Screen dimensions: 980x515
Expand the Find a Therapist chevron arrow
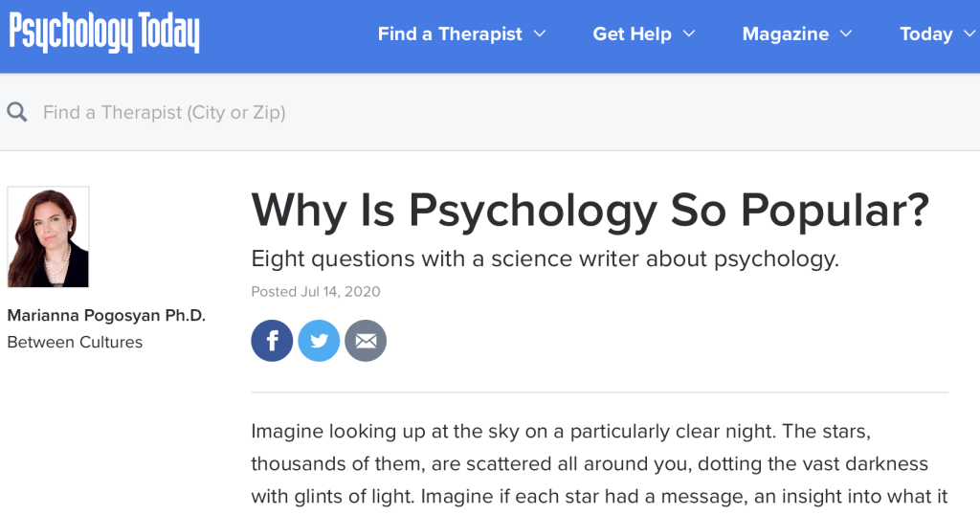540,34
